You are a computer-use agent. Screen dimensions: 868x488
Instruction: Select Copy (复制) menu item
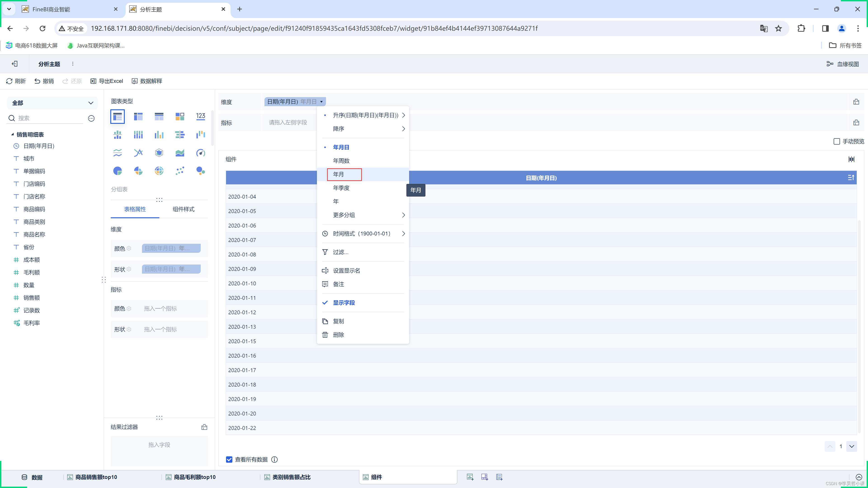(x=363, y=321)
